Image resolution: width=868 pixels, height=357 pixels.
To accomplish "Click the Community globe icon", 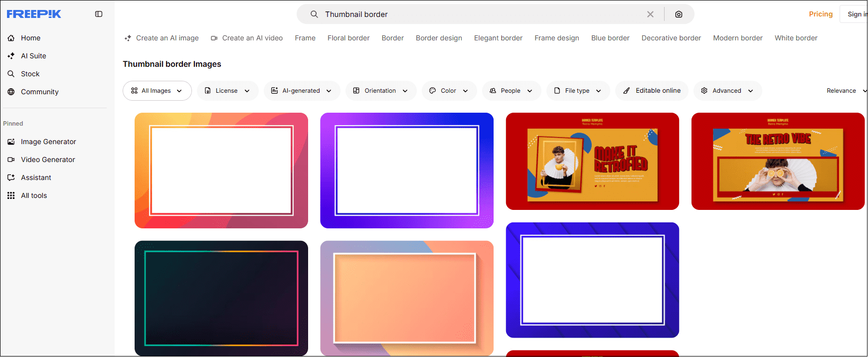I will click(x=11, y=92).
